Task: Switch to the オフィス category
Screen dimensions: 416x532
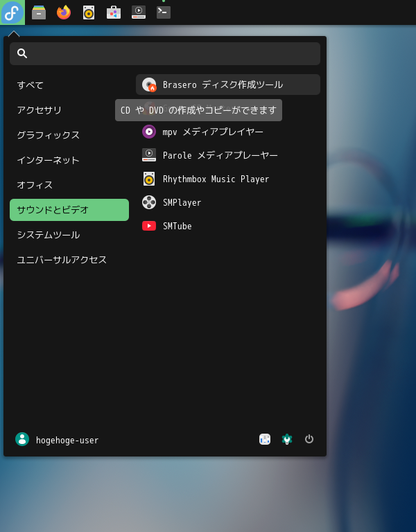Action: pyautogui.click(x=69, y=185)
